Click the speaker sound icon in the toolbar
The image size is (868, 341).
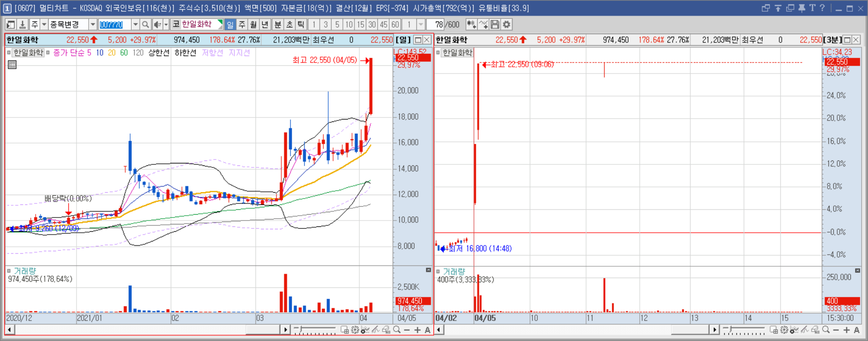pyautogui.click(x=157, y=24)
